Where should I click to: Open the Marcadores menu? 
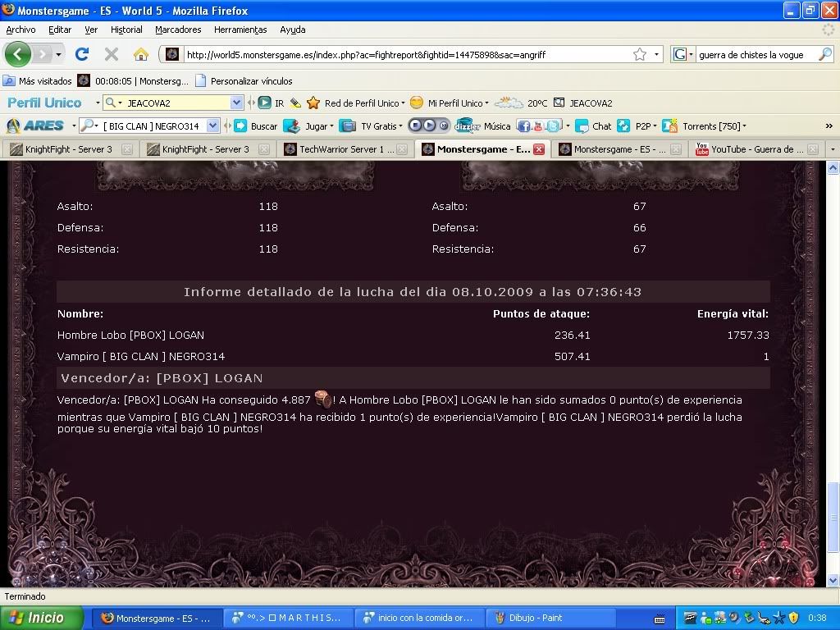(x=178, y=30)
